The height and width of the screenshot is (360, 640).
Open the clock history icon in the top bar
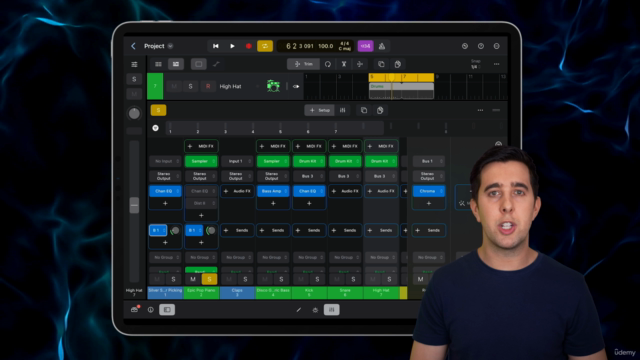coord(464,46)
